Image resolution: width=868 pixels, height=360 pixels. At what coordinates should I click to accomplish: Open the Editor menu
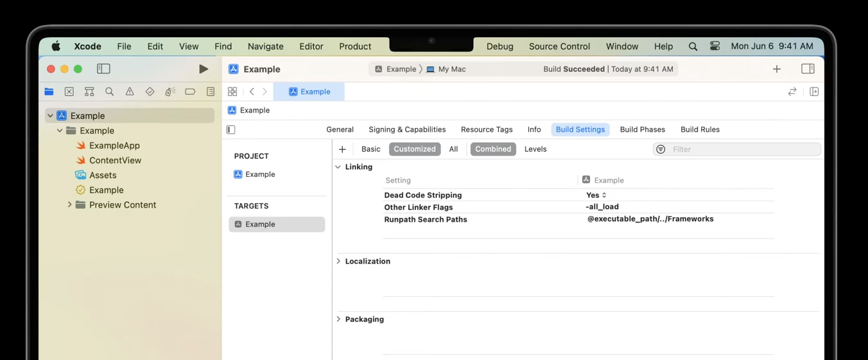point(311,46)
